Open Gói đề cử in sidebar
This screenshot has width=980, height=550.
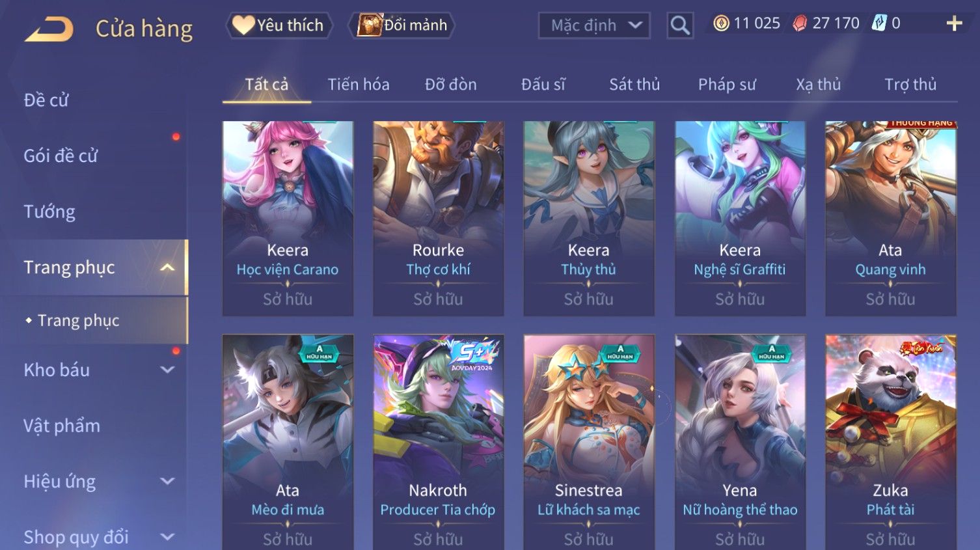pyautogui.click(x=61, y=156)
